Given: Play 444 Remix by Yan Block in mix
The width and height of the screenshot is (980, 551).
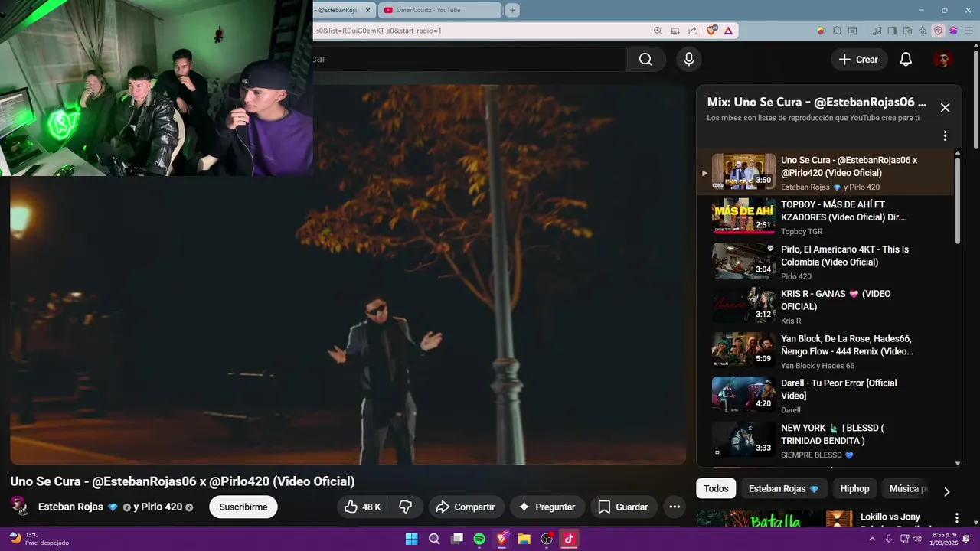Looking at the screenshot, I should point(825,350).
